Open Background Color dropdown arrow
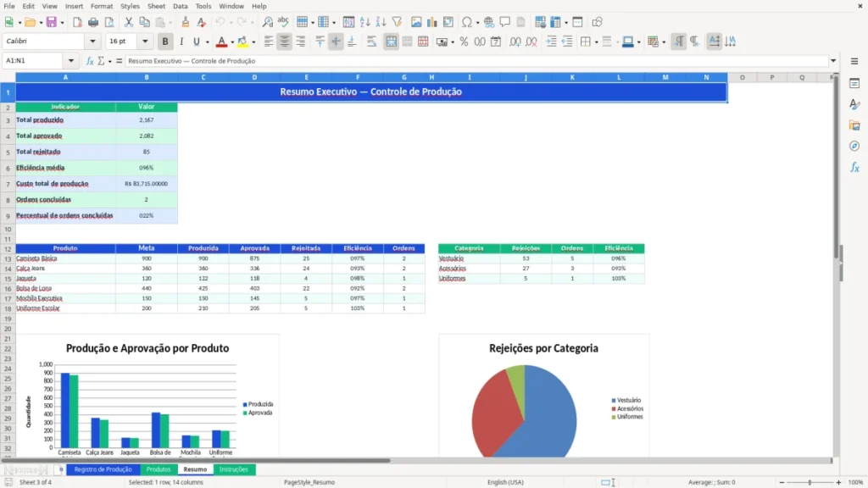This screenshot has width=868, height=488. click(x=253, y=42)
